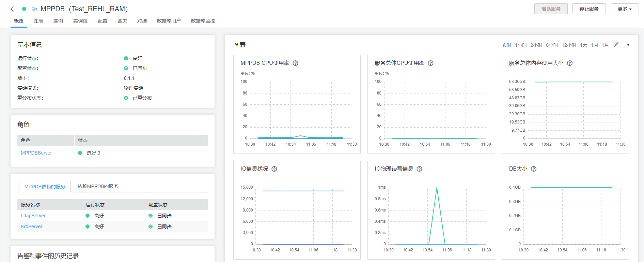Click the 已重分布 status text
This screenshot has width=644, height=262.
(x=142, y=98)
